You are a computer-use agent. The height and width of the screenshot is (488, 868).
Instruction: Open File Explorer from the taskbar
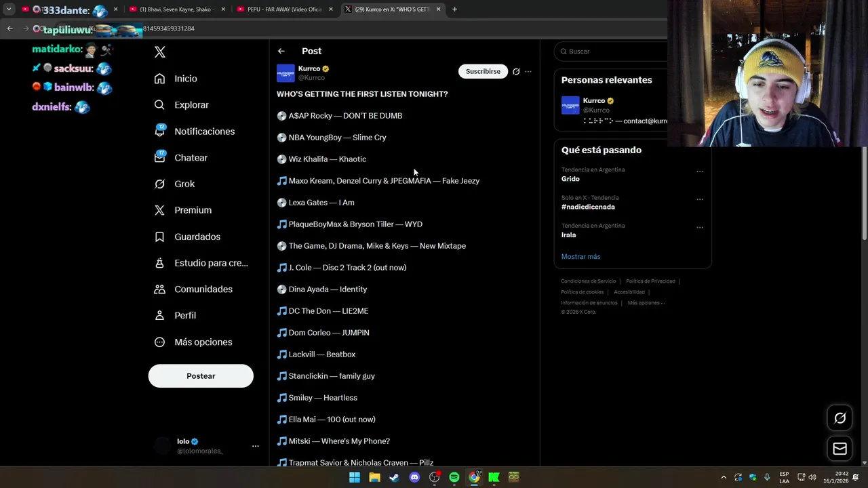[374, 477]
